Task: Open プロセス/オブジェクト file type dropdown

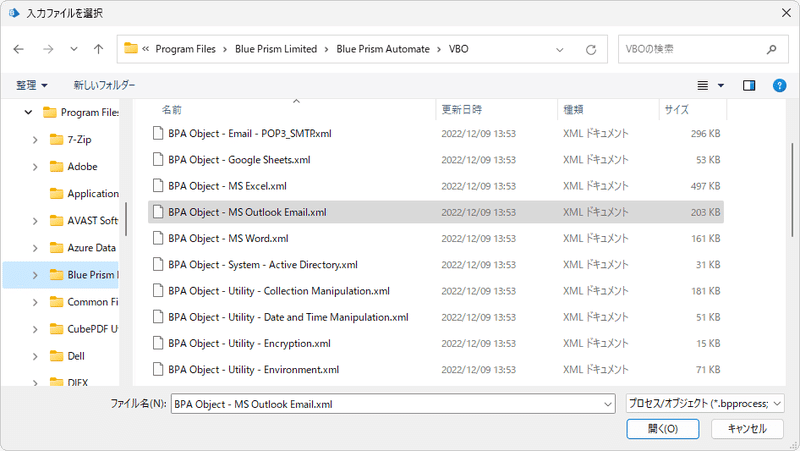Action: [x=705, y=404]
